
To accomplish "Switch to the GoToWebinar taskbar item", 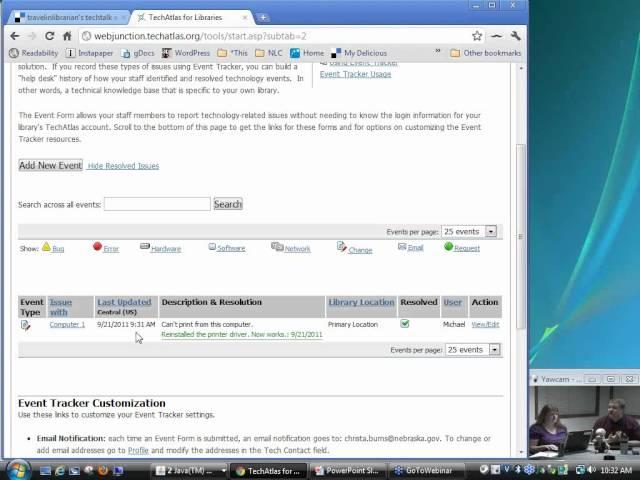I will [425, 471].
